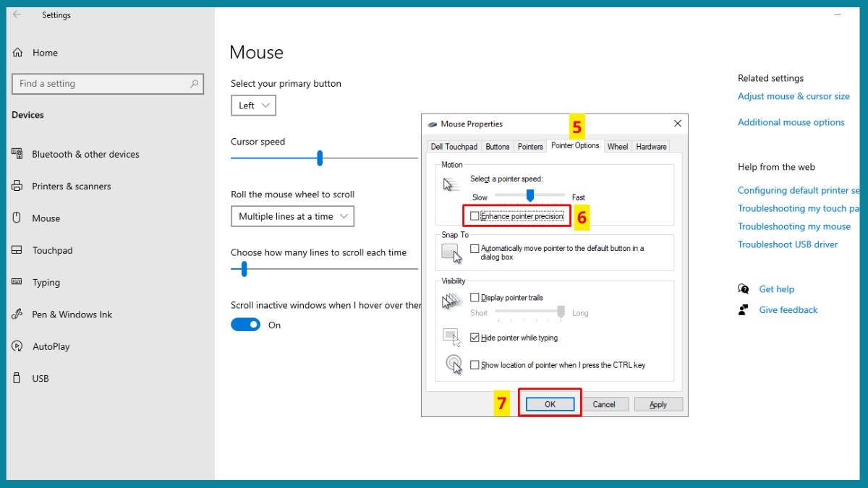Open Bluetooth & other devices settings
This screenshot has width=868, height=488.
click(84, 153)
